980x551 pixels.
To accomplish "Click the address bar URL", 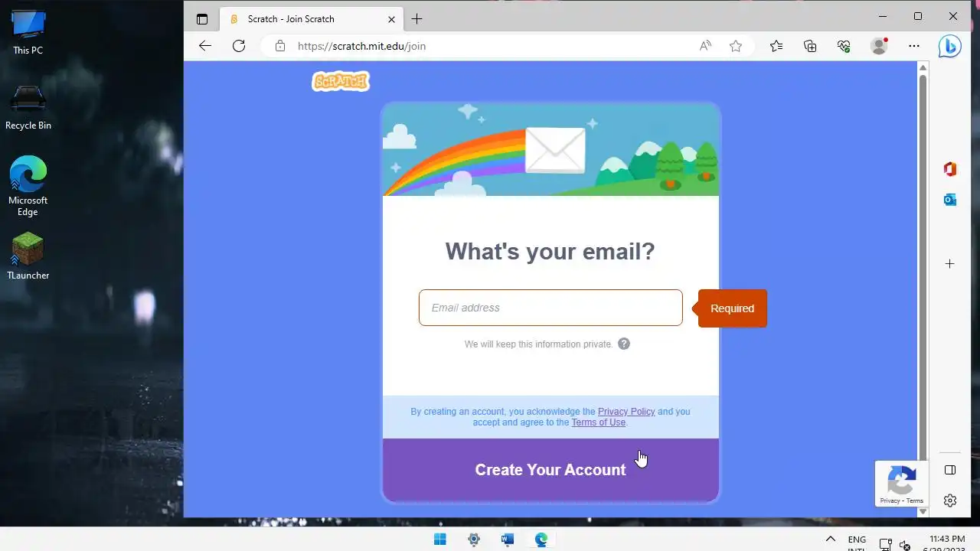I will click(361, 46).
